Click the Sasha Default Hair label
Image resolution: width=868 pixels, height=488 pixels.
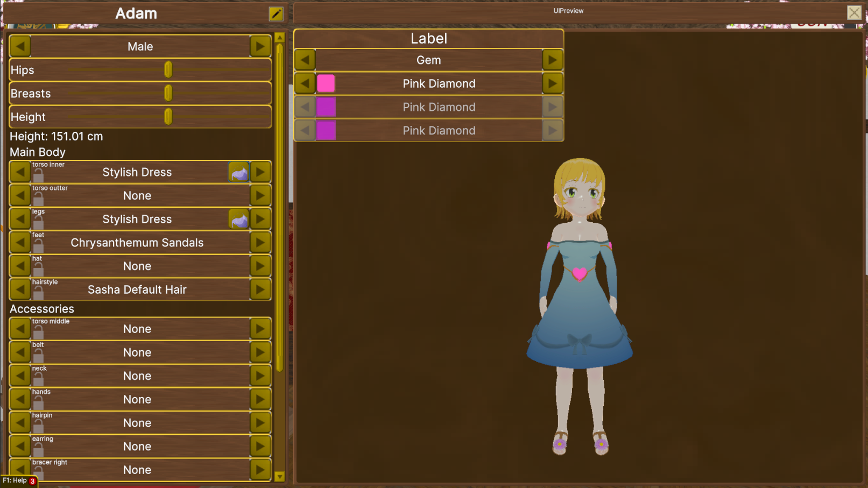pyautogui.click(x=137, y=289)
